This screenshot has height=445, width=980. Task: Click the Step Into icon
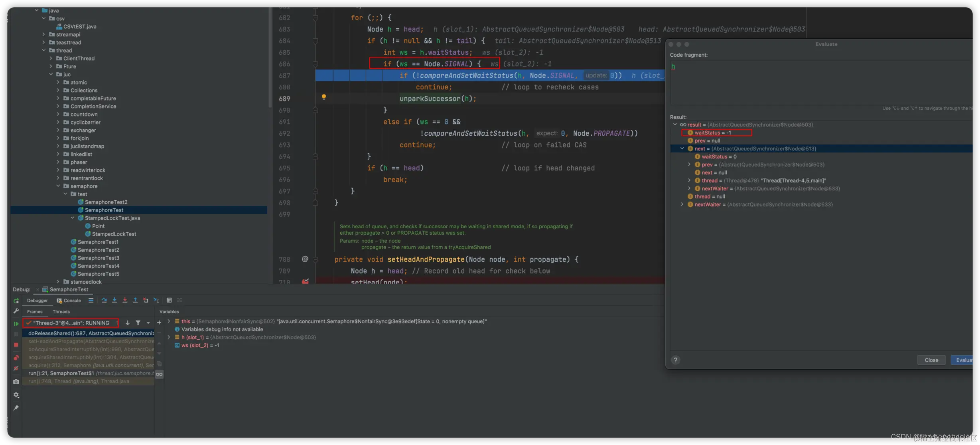114,300
